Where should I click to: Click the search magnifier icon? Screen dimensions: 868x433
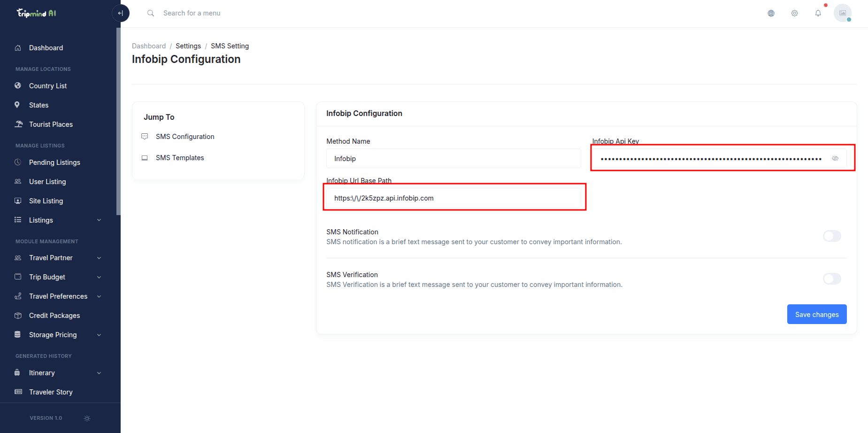click(x=151, y=13)
